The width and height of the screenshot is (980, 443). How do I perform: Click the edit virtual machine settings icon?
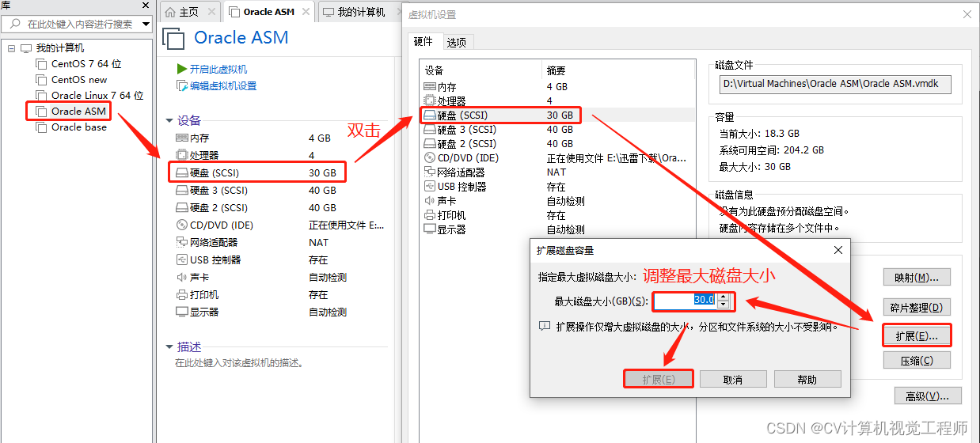(182, 86)
